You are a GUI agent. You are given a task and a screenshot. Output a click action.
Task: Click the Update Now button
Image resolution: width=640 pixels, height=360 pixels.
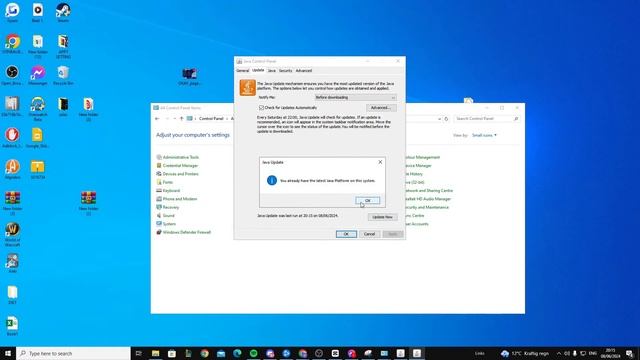382,217
